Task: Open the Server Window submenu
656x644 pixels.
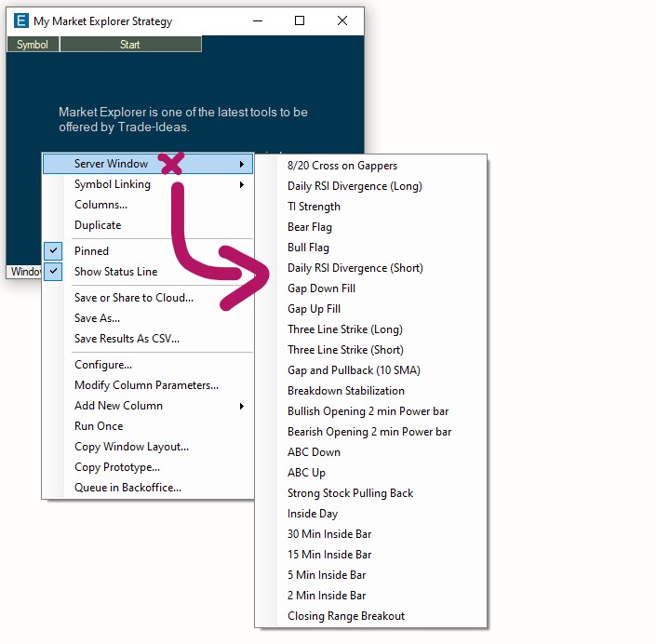Action: (x=148, y=164)
